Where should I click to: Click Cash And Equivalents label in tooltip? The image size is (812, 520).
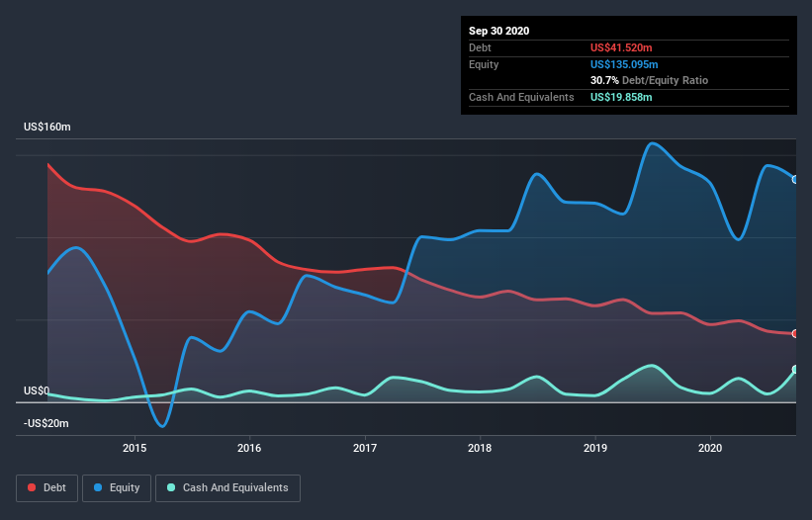(521, 97)
